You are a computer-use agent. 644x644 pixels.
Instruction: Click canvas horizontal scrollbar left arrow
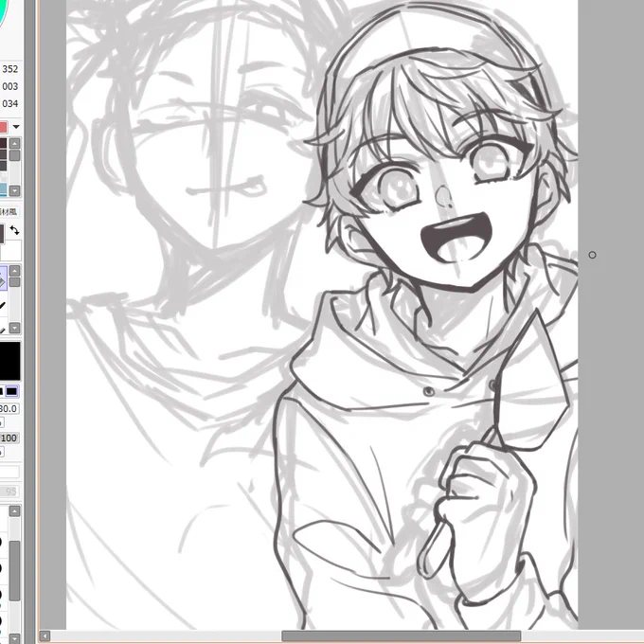45,636
